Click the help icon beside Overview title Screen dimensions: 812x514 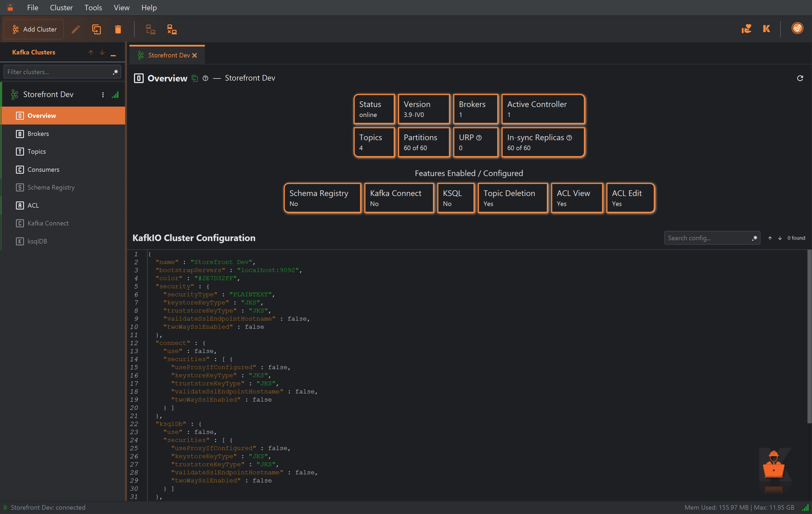[205, 78]
